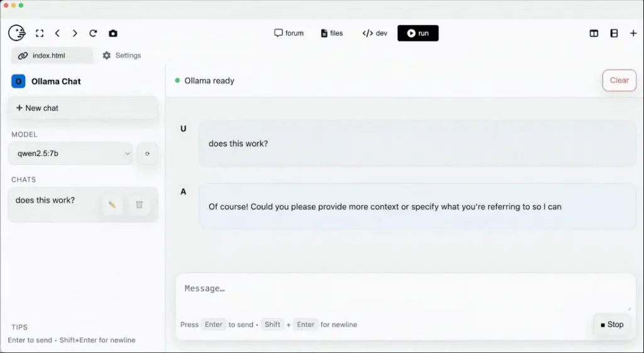Go forward with right arrow
The image size is (644, 353).
(x=75, y=33)
